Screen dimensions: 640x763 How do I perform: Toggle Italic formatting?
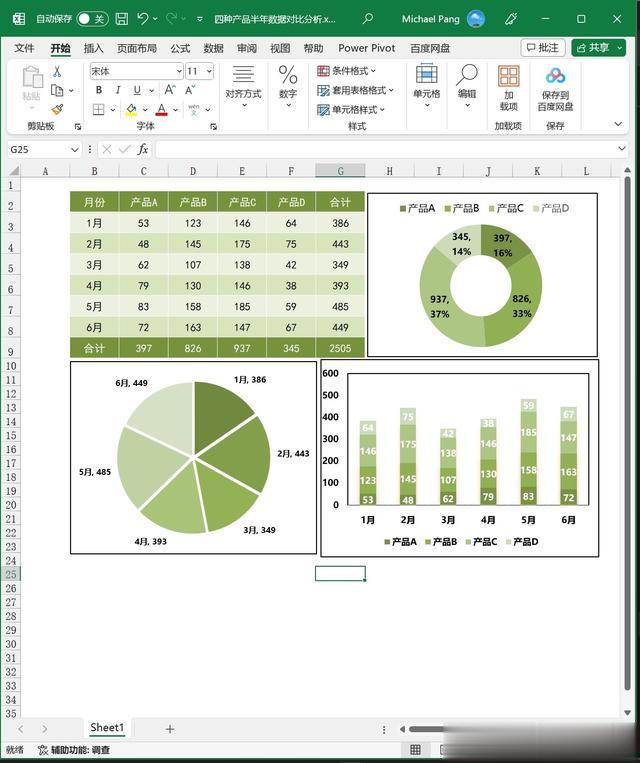[x=118, y=90]
